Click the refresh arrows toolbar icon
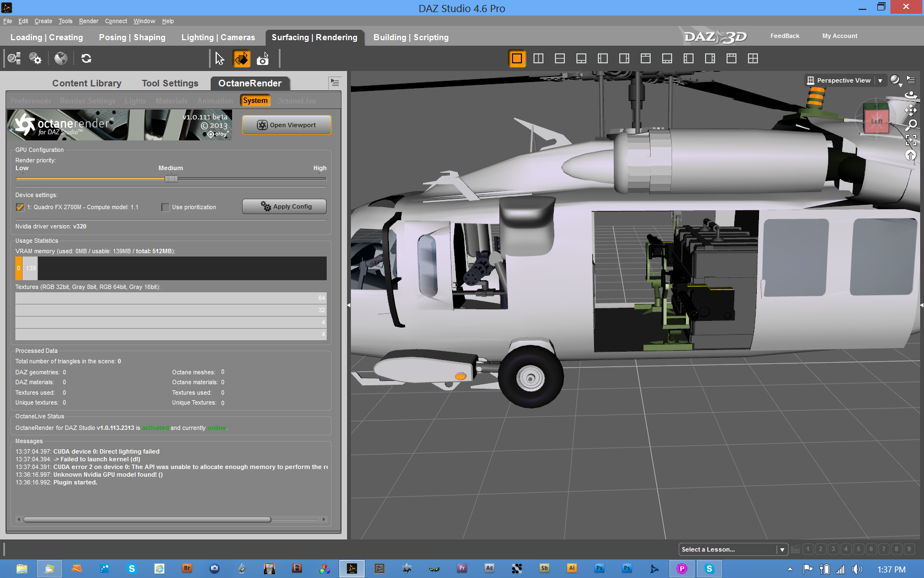This screenshot has width=924, height=578. click(x=86, y=58)
